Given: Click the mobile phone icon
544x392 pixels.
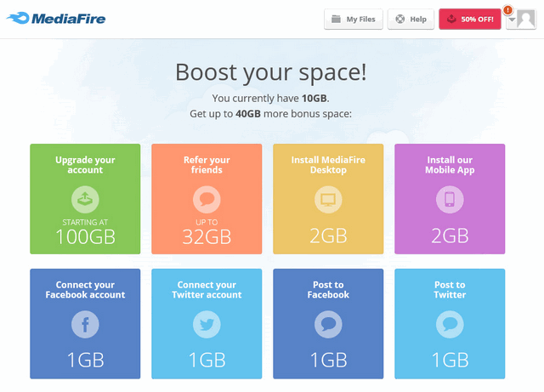Looking at the screenshot, I should 450,200.
